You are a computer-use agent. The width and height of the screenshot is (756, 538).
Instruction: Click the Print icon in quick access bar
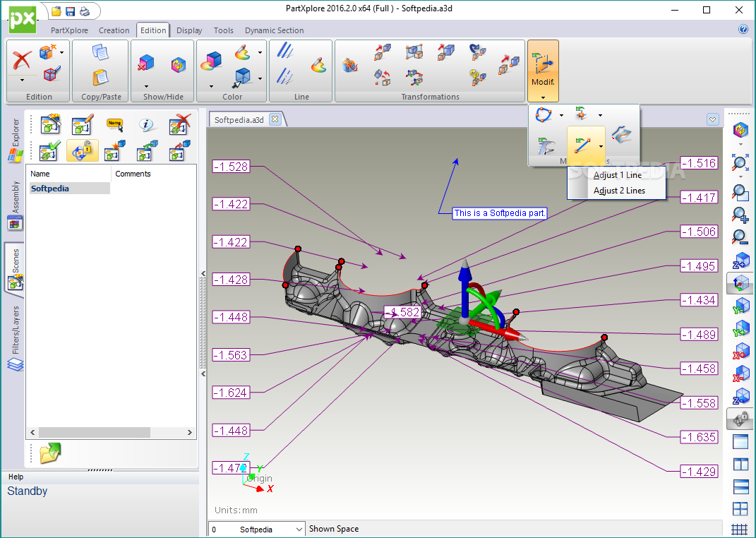(x=85, y=11)
